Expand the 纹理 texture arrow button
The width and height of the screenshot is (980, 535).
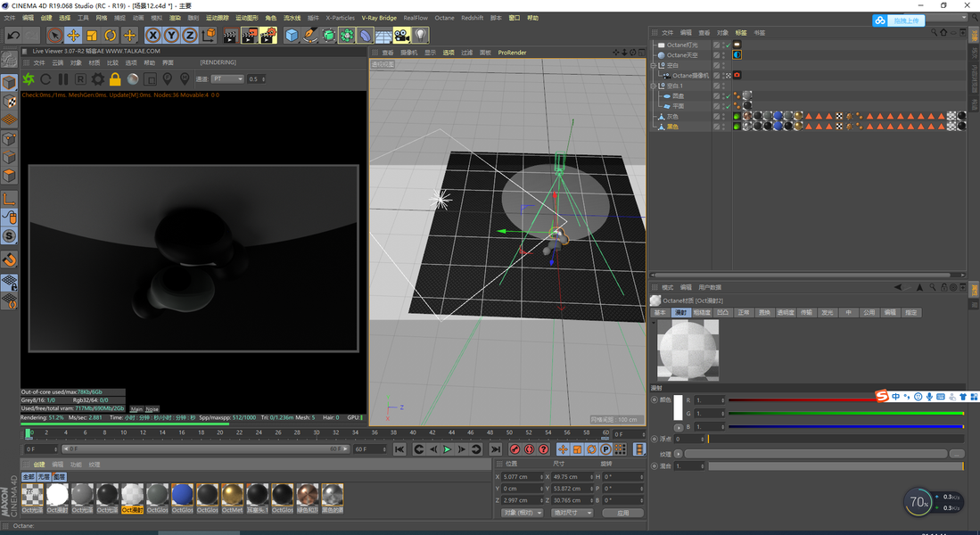pos(679,454)
